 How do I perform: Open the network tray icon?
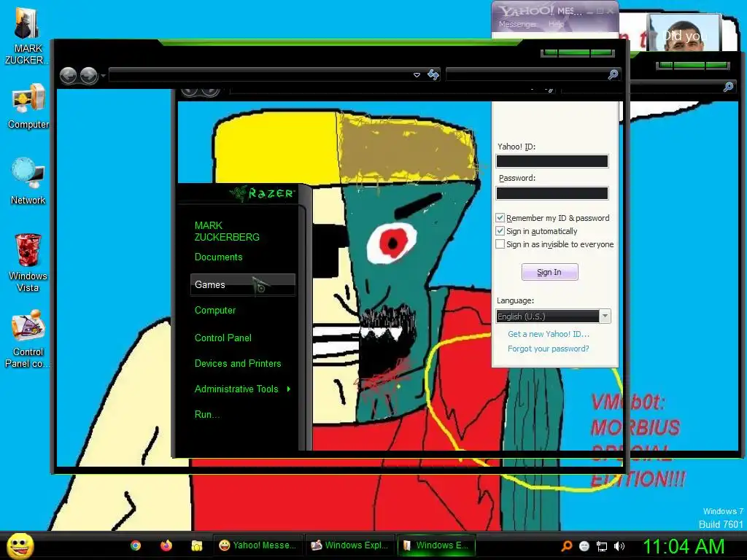point(602,546)
